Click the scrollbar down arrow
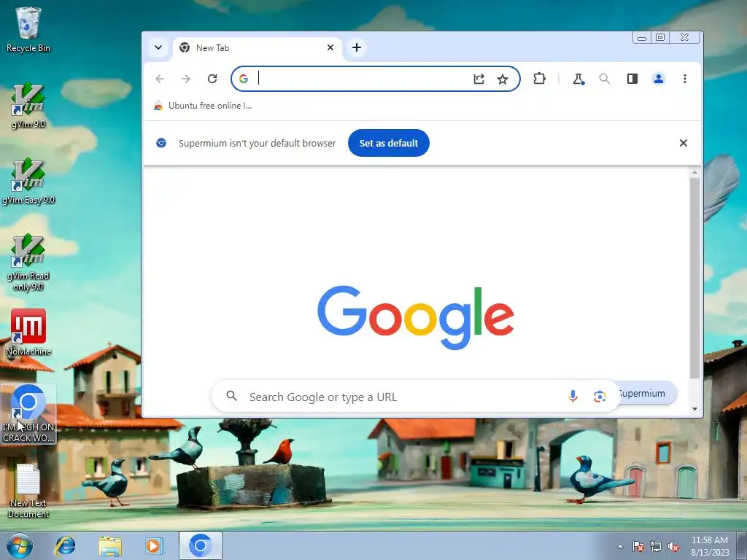747x560 pixels. [694, 408]
